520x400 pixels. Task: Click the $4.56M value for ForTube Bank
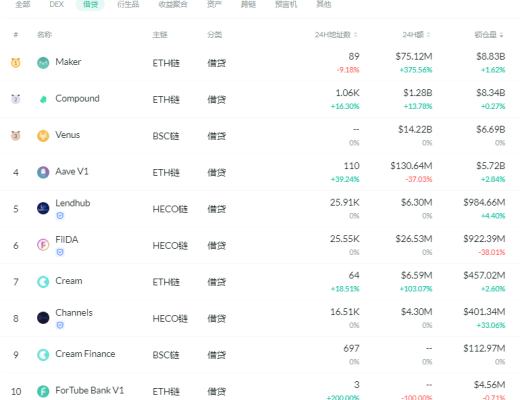490,385
